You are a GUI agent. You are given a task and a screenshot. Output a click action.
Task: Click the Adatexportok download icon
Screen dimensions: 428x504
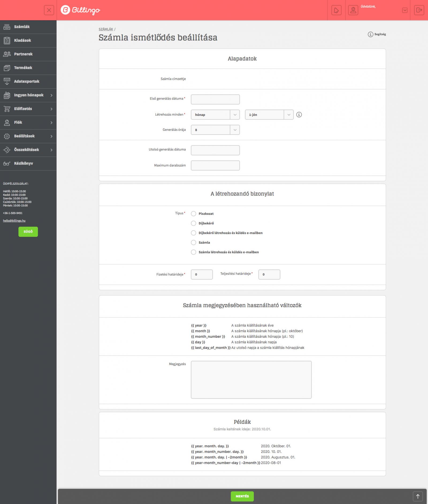pos(7,81)
